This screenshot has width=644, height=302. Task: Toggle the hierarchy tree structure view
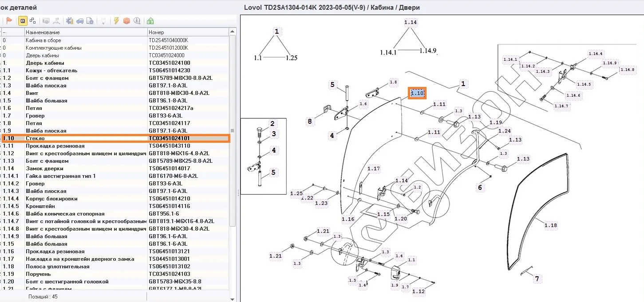tap(32, 21)
